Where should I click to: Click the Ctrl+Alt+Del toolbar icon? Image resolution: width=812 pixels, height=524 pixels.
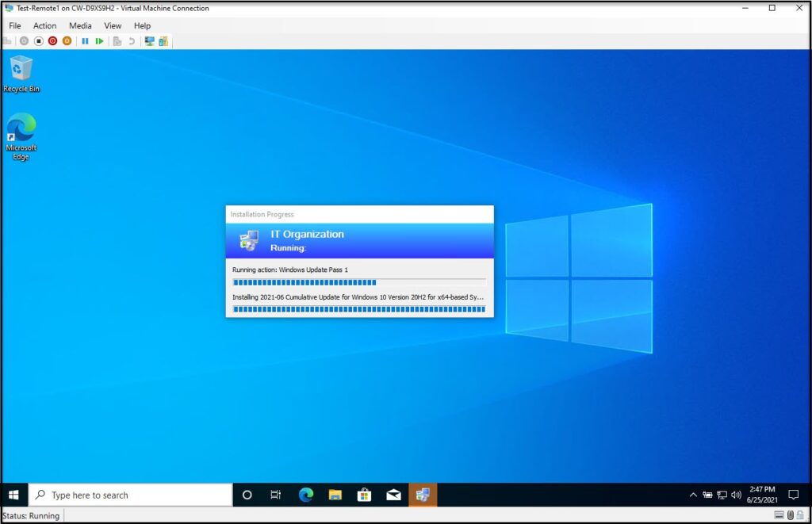click(x=7, y=41)
